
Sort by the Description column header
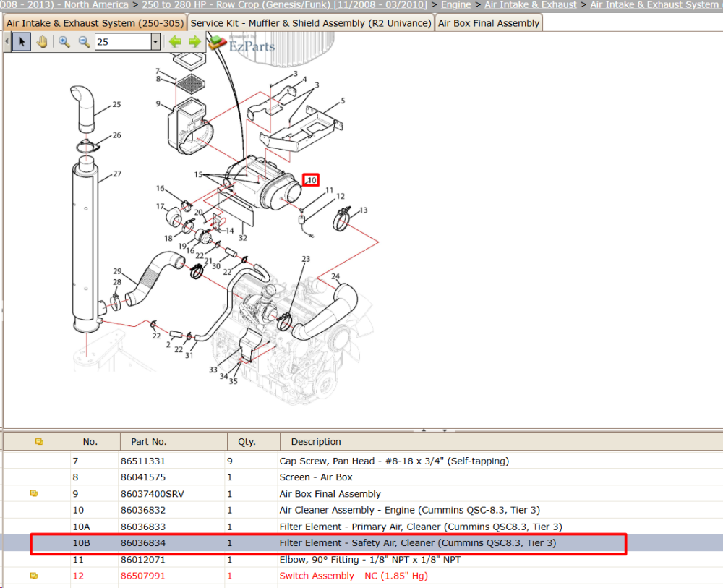pyautogui.click(x=501, y=441)
